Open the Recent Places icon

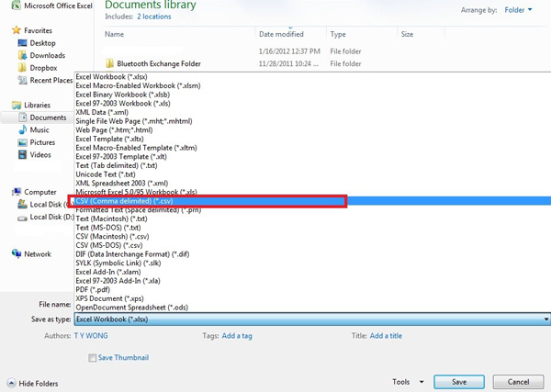tap(22, 80)
